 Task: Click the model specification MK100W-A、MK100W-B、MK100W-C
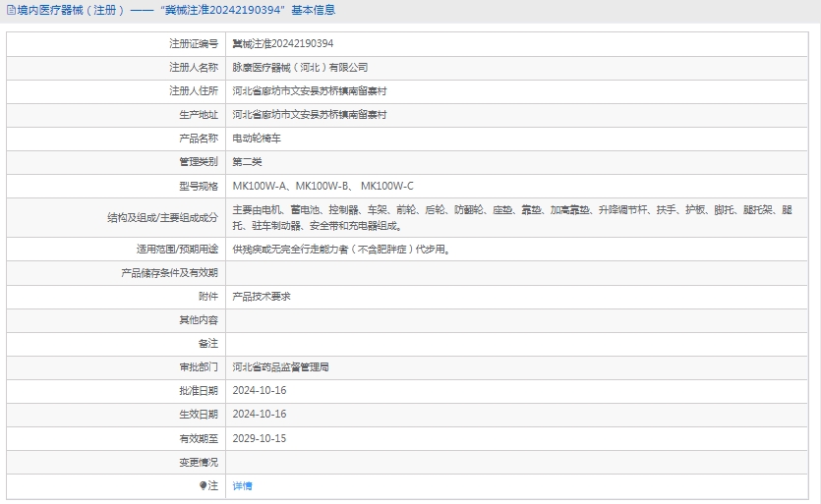[x=323, y=186]
